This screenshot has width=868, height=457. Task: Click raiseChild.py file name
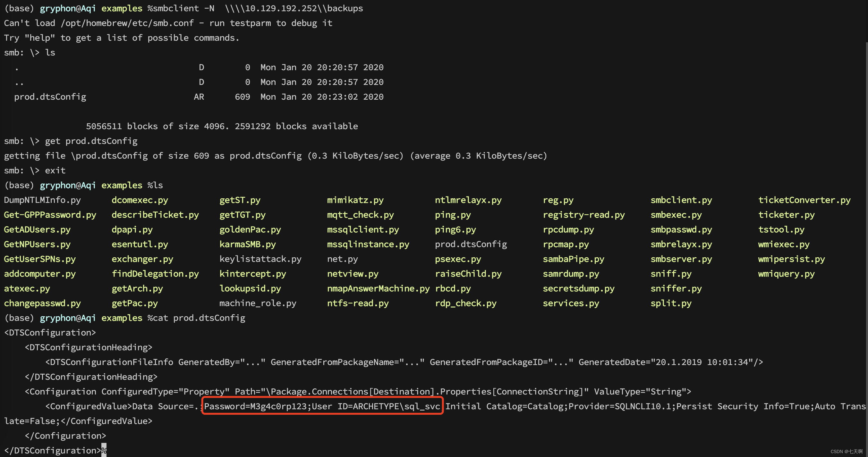pyautogui.click(x=468, y=274)
